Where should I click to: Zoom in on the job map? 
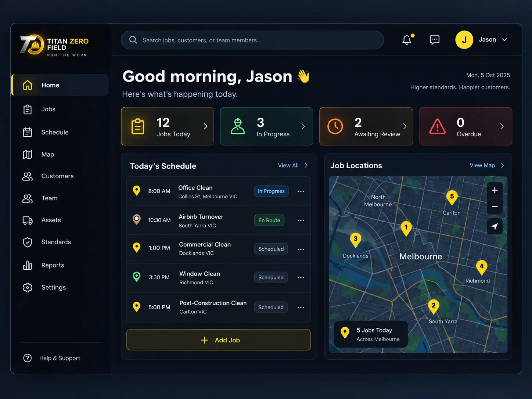[x=495, y=190]
